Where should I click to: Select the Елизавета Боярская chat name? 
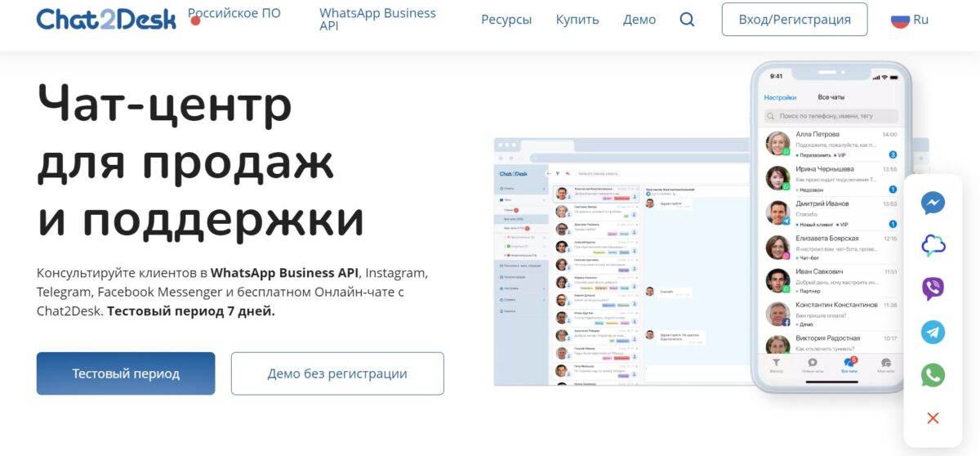(x=828, y=238)
